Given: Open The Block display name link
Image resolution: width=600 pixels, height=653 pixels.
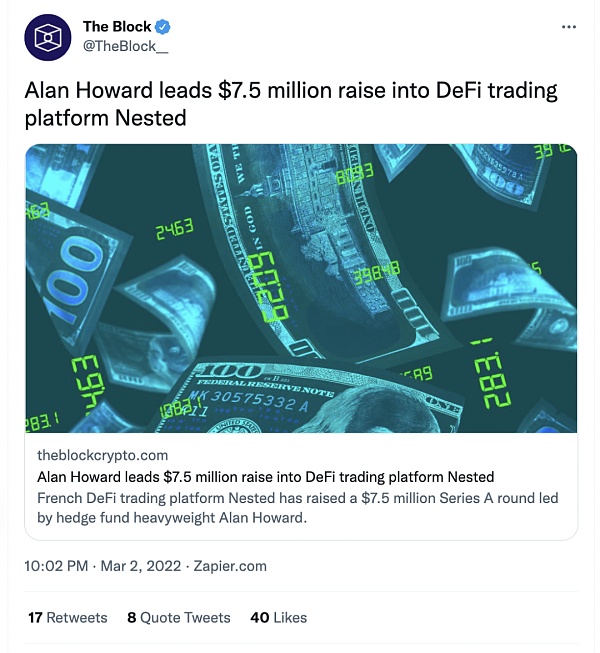Looking at the screenshot, I should (116, 27).
